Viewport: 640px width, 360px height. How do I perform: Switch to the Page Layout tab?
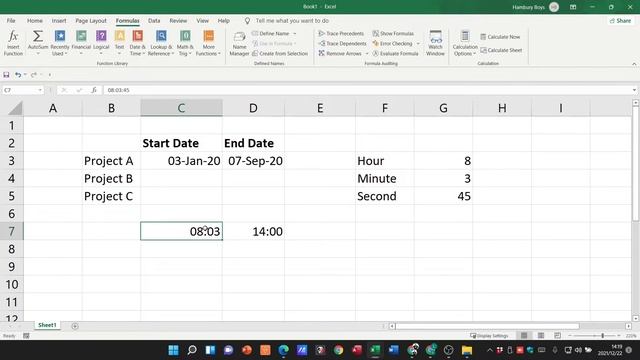pyautogui.click(x=91, y=20)
